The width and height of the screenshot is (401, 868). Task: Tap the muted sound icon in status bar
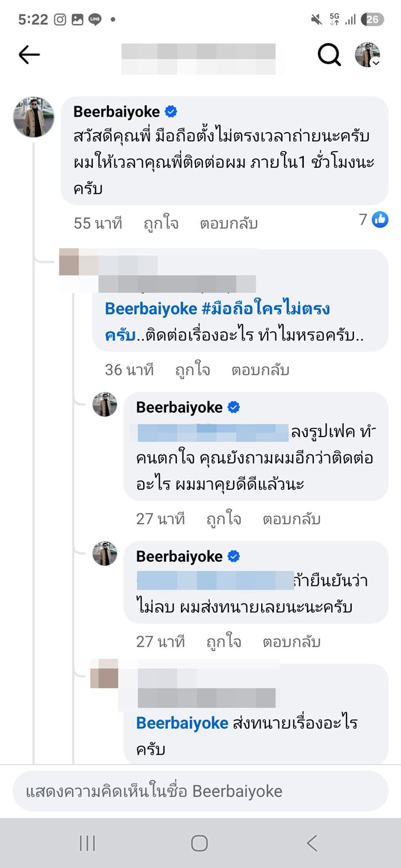(316, 19)
